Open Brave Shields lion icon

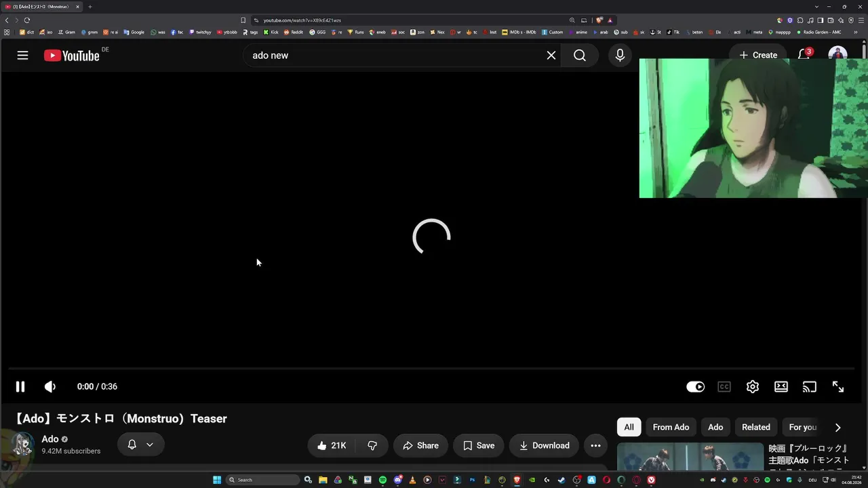(x=599, y=20)
